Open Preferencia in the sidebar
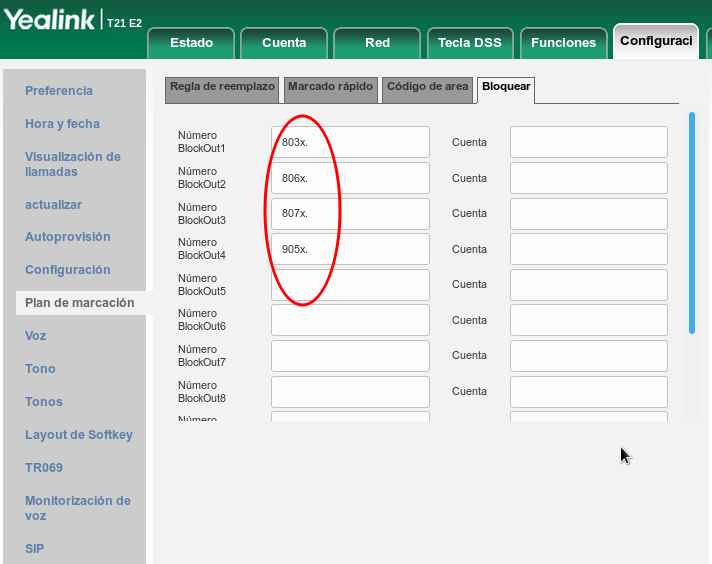Screen dimensions: 712x564 click(x=59, y=91)
